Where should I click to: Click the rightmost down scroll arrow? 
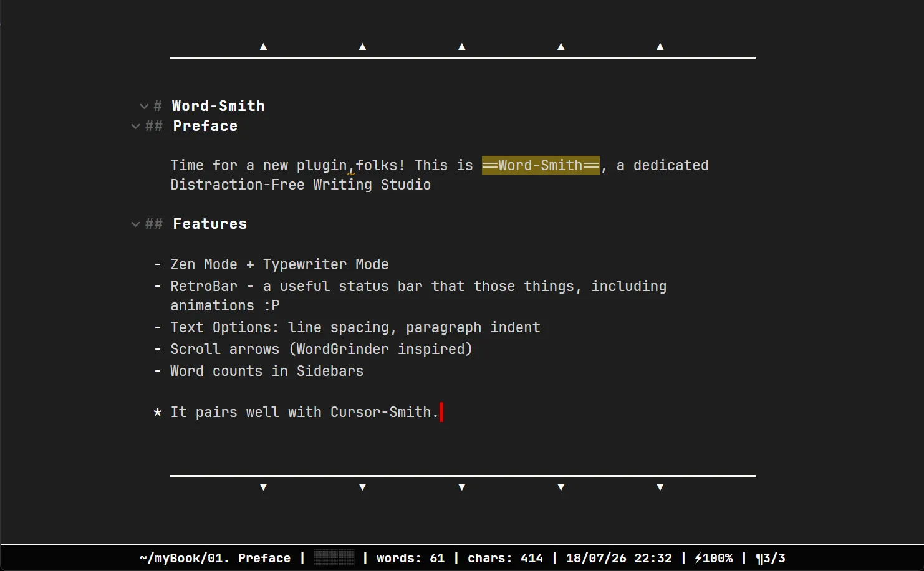660,487
